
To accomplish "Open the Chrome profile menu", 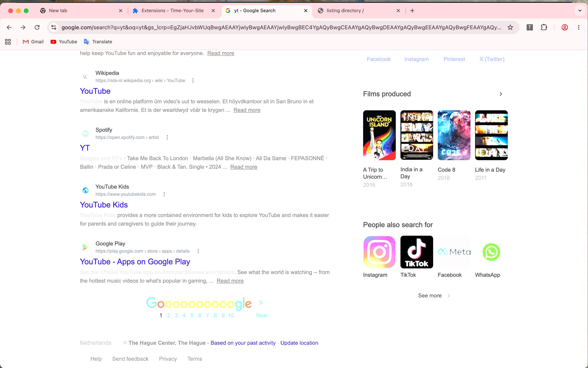I will (565, 27).
